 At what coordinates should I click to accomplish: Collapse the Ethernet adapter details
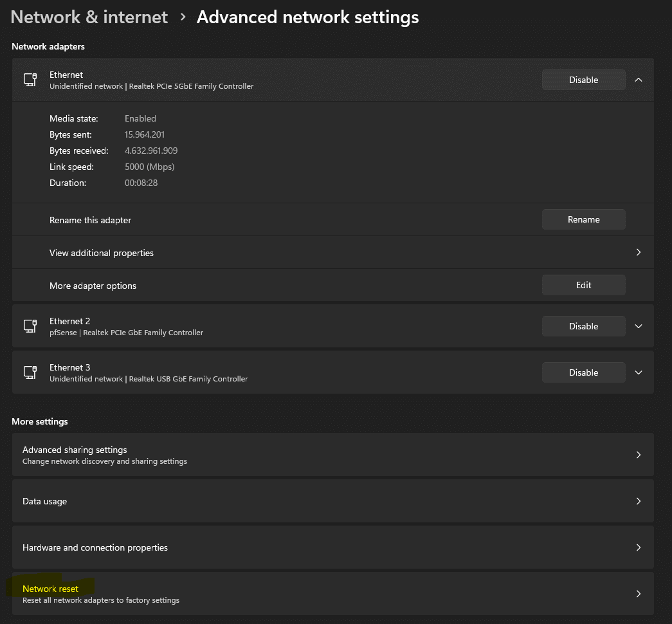(x=639, y=80)
